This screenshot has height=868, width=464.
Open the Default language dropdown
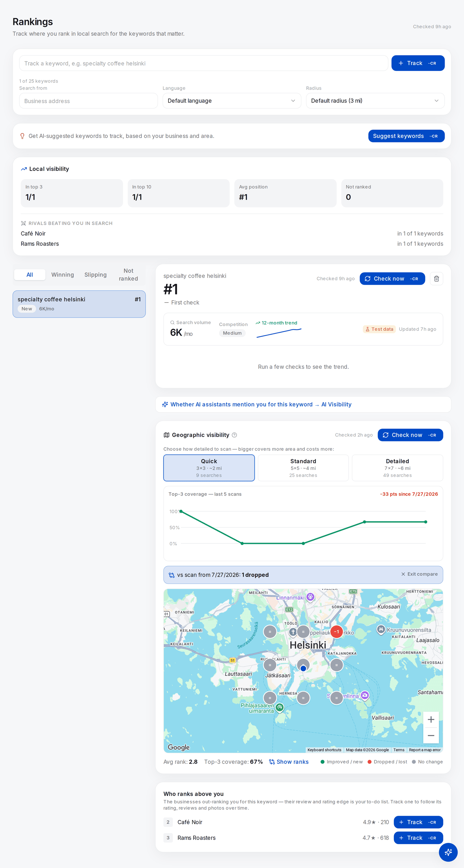click(x=231, y=101)
